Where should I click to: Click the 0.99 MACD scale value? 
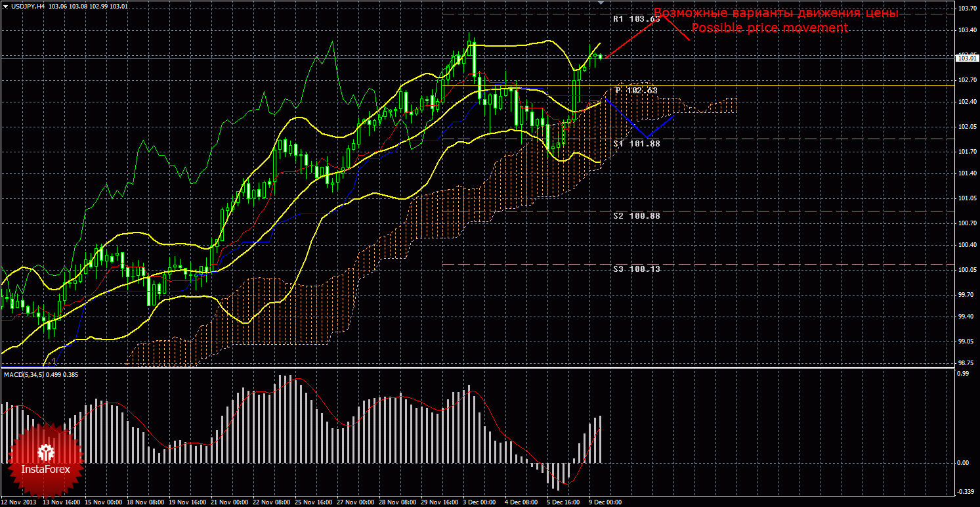[963, 373]
